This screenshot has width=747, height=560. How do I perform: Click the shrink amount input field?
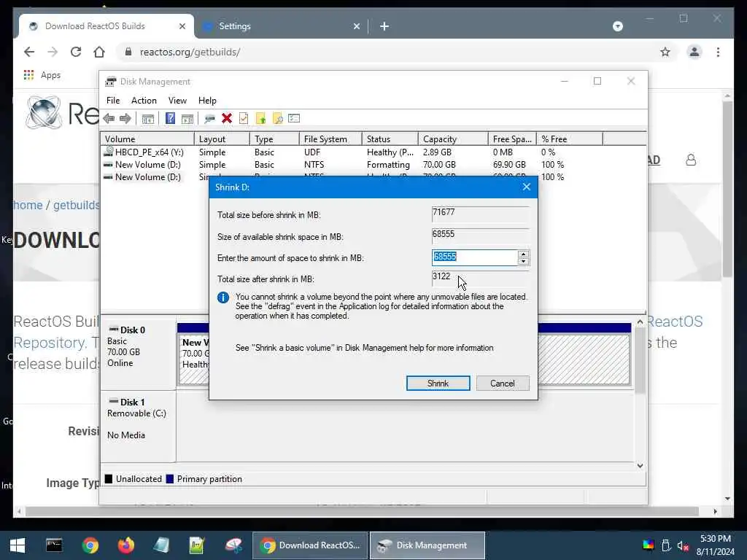click(x=474, y=257)
